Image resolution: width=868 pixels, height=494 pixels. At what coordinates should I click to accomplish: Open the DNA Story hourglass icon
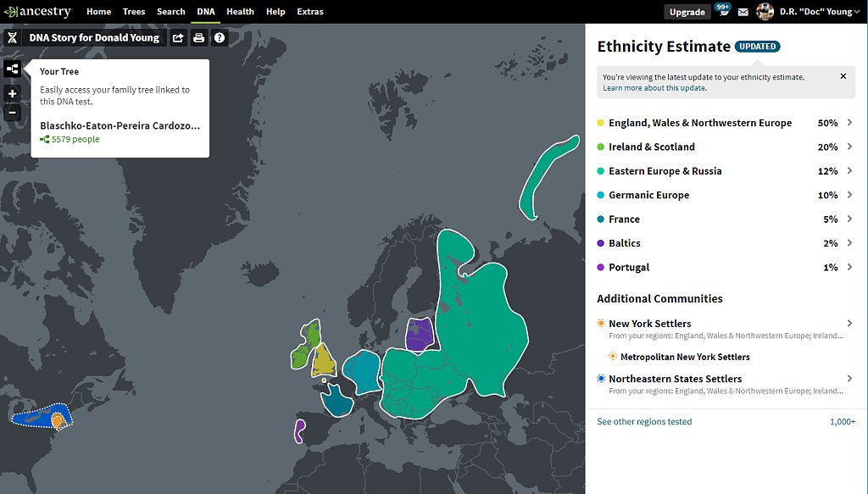tap(12, 37)
